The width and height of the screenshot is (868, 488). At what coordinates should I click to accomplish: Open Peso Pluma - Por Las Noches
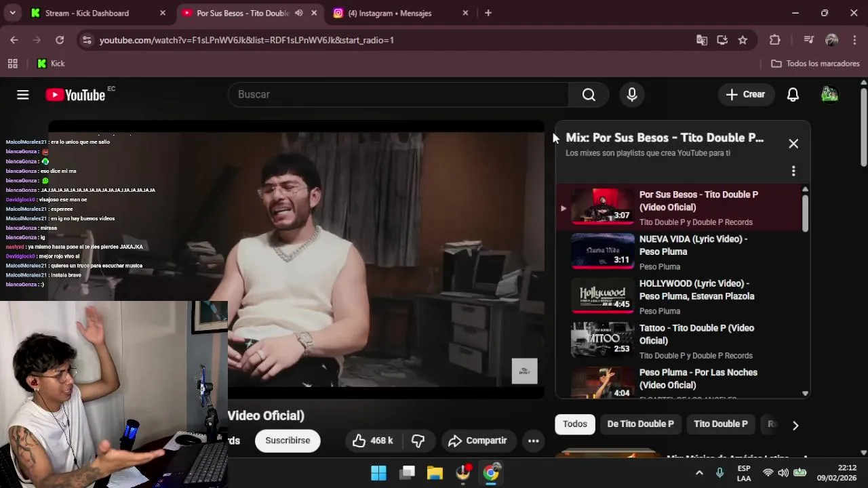698,379
